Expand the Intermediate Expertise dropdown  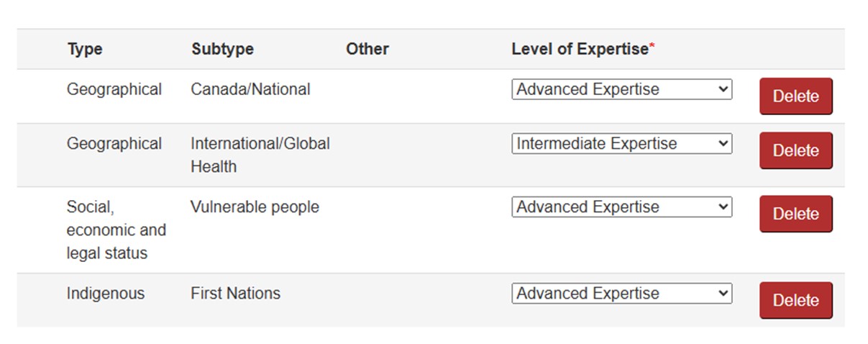pos(621,144)
